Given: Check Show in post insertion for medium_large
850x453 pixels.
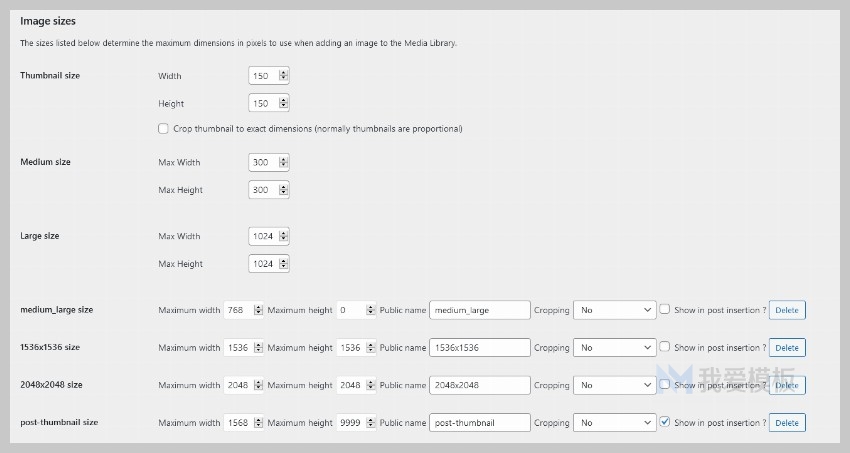Looking at the screenshot, I should click(x=665, y=309).
